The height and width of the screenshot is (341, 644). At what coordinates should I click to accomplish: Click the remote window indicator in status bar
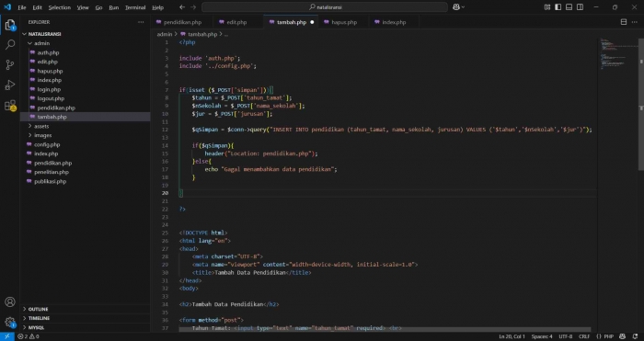point(7,336)
